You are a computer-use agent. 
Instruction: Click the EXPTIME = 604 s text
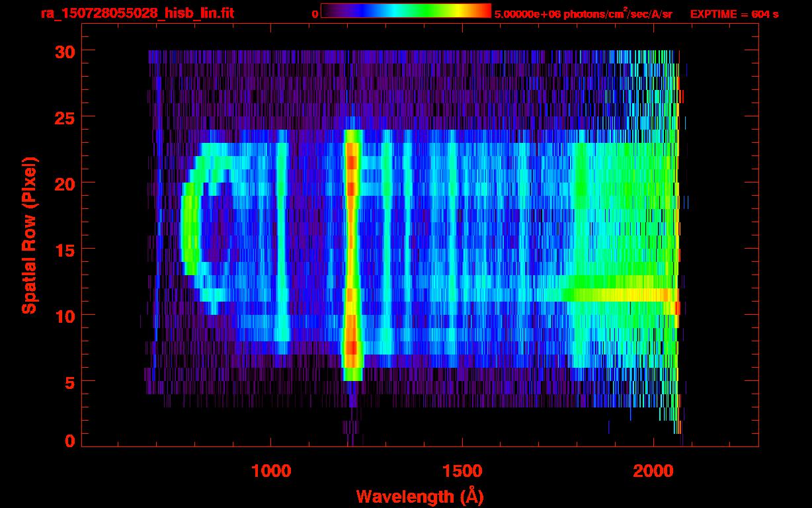(734, 14)
